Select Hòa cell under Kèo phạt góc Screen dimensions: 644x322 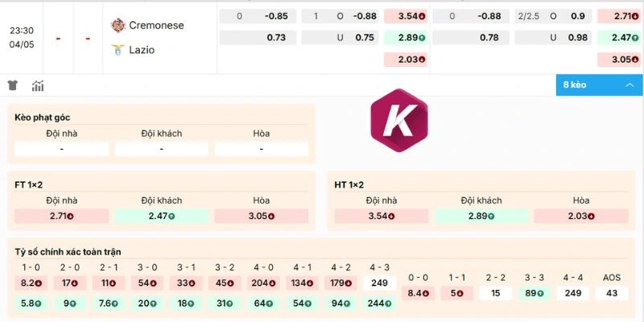tap(261, 149)
